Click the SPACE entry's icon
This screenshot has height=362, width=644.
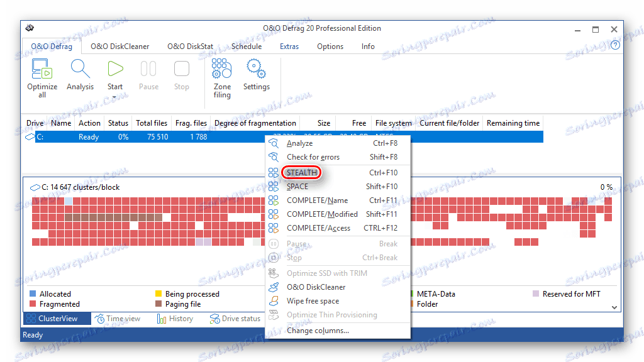tap(274, 187)
